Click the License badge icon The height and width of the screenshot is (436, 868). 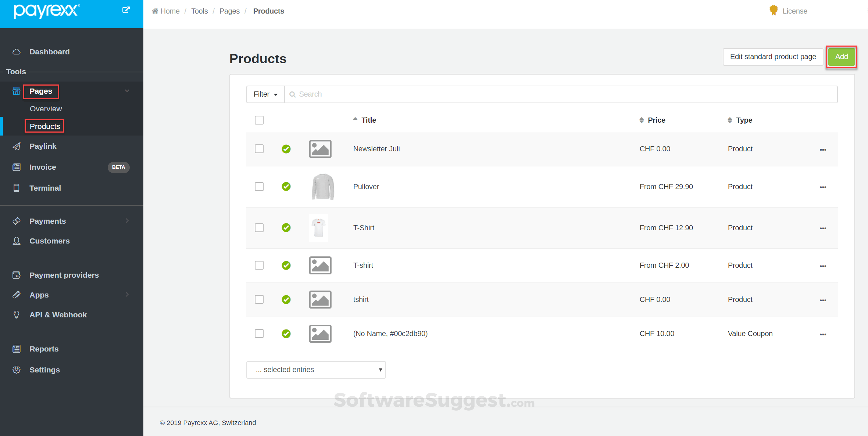[774, 10]
